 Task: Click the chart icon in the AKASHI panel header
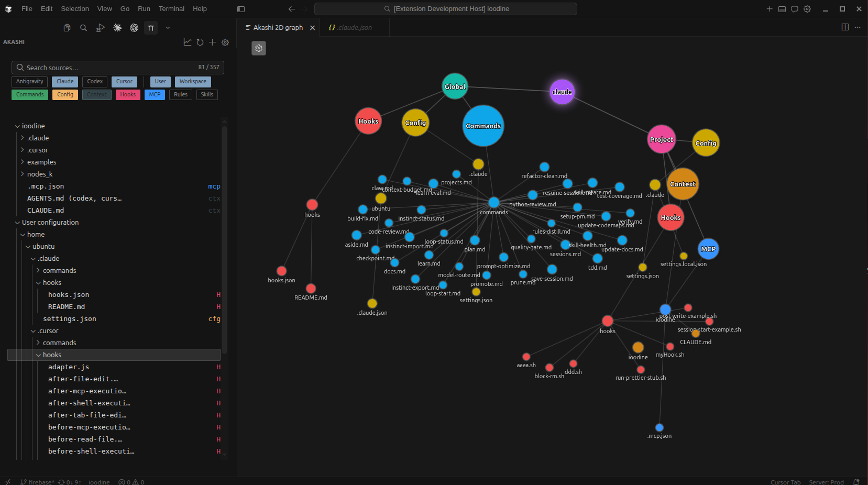[188, 42]
